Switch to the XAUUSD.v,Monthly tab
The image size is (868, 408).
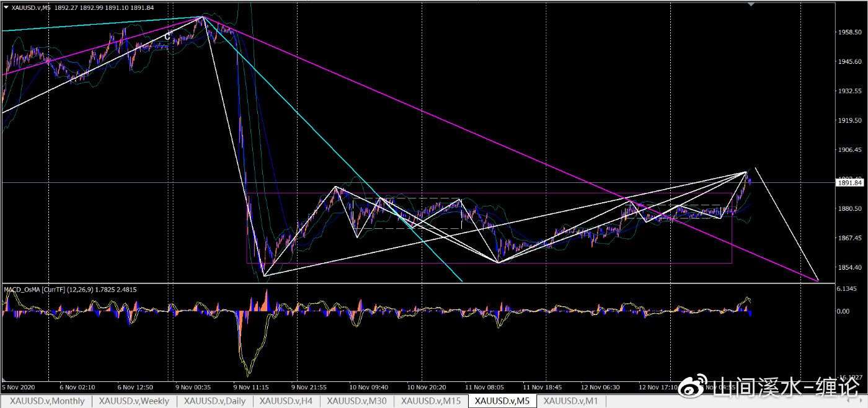coord(47,401)
